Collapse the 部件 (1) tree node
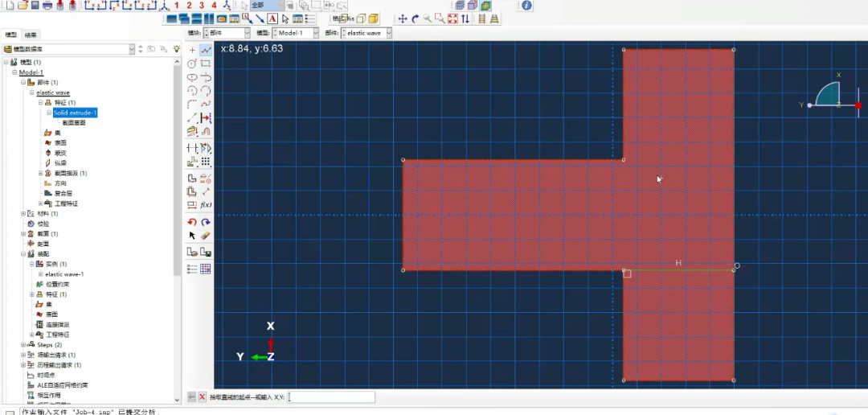 tap(23, 83)
